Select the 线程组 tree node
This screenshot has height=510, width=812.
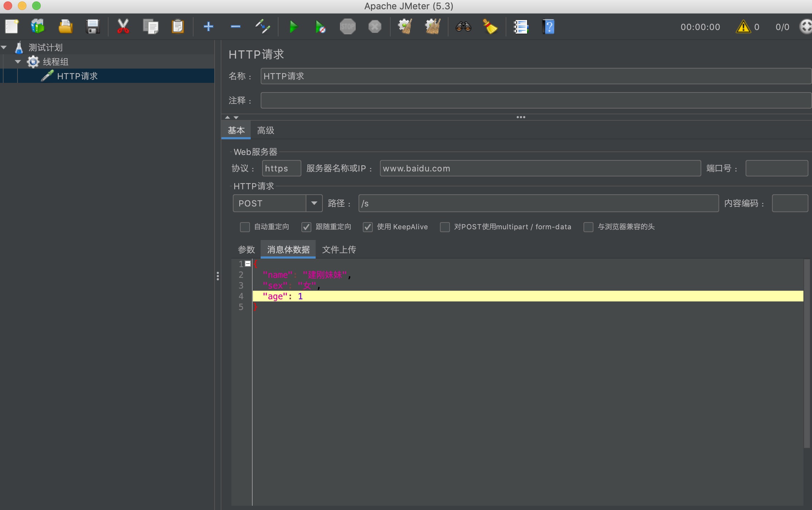(x=55, y=62)
